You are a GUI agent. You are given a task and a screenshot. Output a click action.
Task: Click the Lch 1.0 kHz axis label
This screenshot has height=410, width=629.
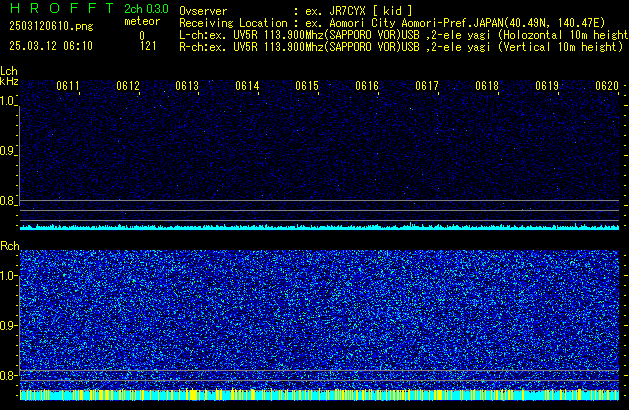pyautogui.click(x=8, y=101)
